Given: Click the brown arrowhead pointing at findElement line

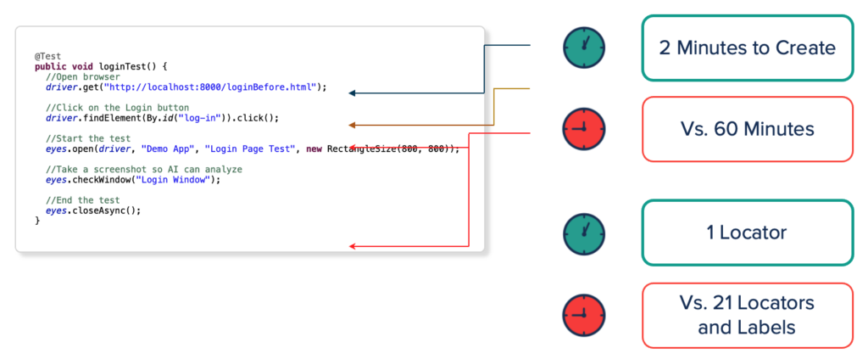Looking at the screenshot, I should click(x=353, y=125).
